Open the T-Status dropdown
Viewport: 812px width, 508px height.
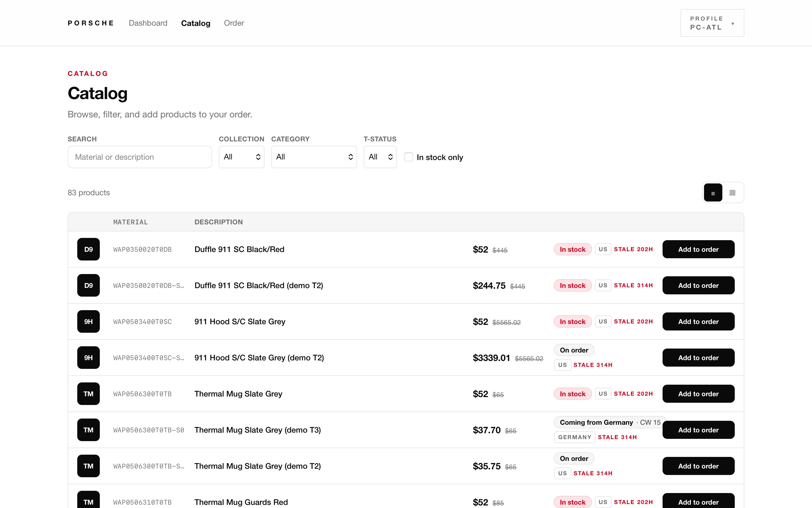pos(380,157)
